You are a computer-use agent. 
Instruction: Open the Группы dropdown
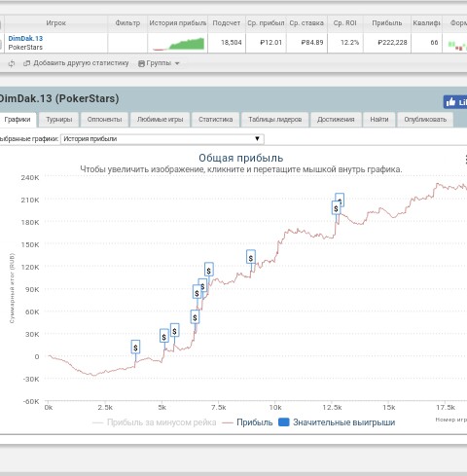159,63
